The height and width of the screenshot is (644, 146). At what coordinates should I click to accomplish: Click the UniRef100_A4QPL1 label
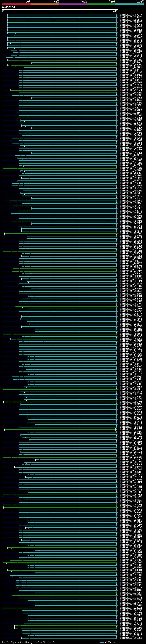click(131, 67)
